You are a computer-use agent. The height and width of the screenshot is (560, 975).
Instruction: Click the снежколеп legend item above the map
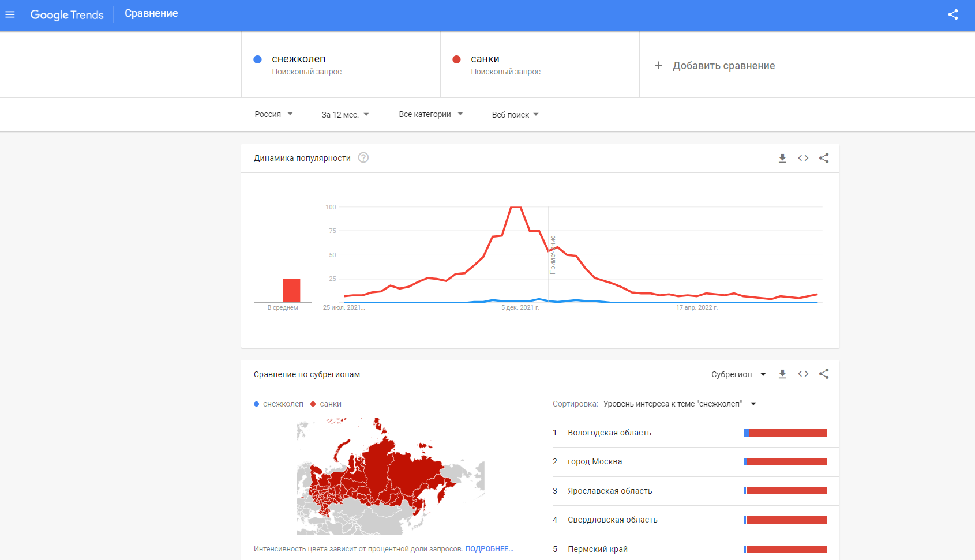point(279,404)
